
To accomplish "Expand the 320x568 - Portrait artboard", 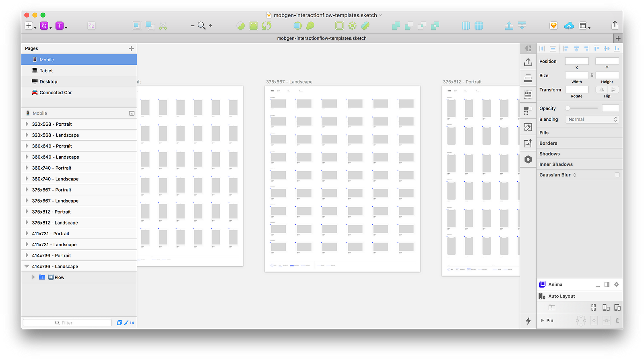I will pyautogui.click(x=27, y=124).
